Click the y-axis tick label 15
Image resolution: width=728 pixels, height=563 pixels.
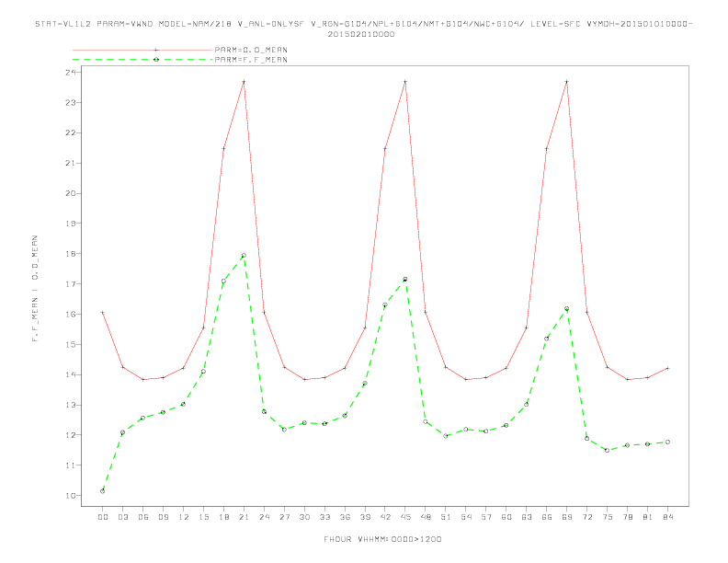[70, 344]
